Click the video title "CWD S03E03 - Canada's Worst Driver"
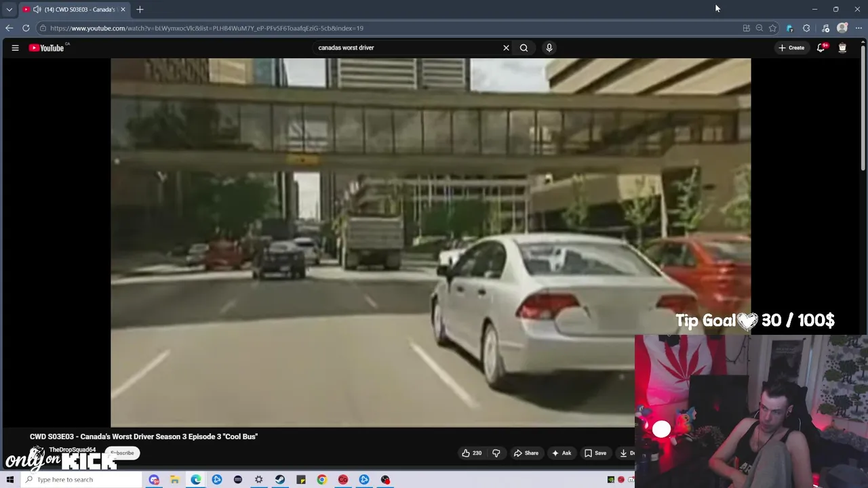Viewport: 868px width, 488px height. pyautogui.click(x=144, y=436)
